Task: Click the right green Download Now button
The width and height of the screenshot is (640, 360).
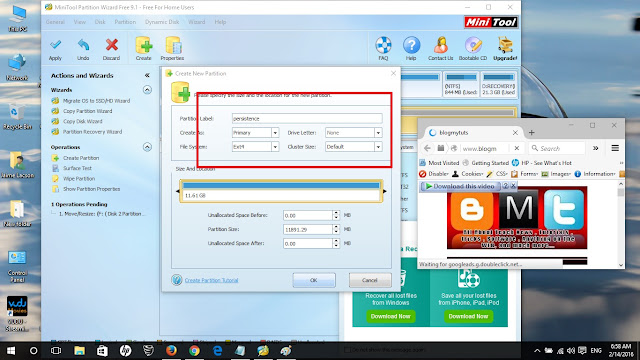Action: coord(469,316)
